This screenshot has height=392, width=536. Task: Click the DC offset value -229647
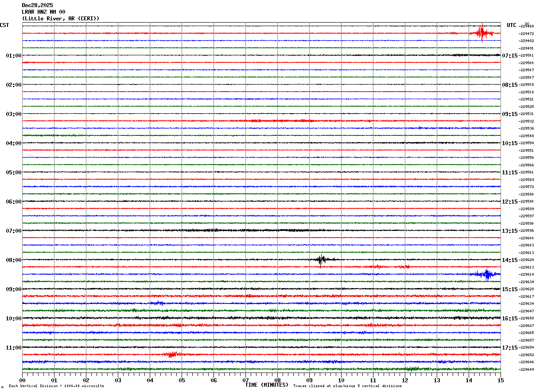[526, 311]
